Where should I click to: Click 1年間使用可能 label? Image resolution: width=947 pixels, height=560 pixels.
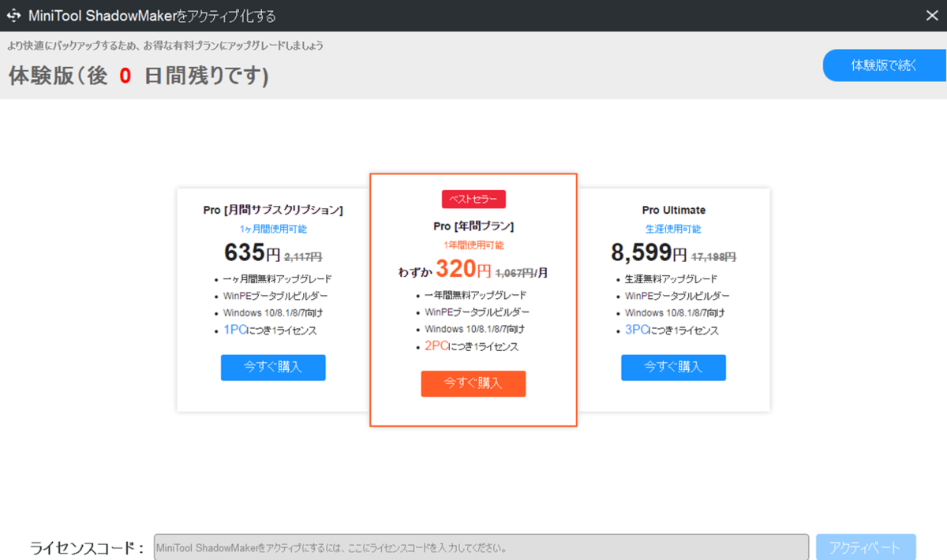pos(473,245)
